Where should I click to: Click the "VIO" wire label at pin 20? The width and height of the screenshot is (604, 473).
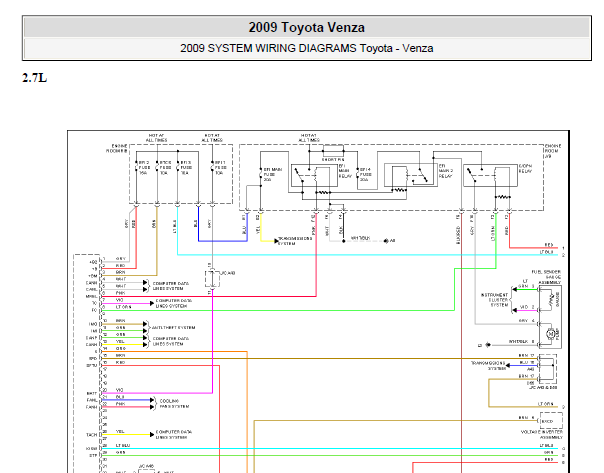point(119,390)
